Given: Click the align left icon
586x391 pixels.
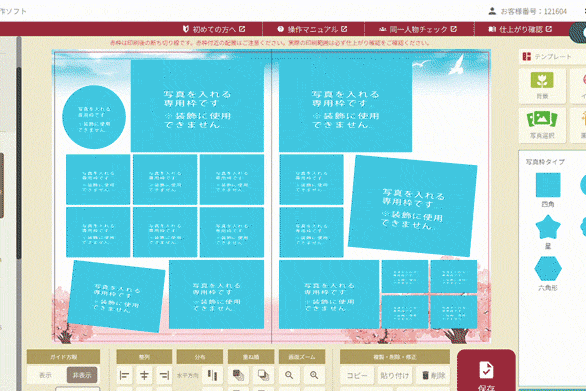Looking at the screenshot, I should [x=124, y=375].
